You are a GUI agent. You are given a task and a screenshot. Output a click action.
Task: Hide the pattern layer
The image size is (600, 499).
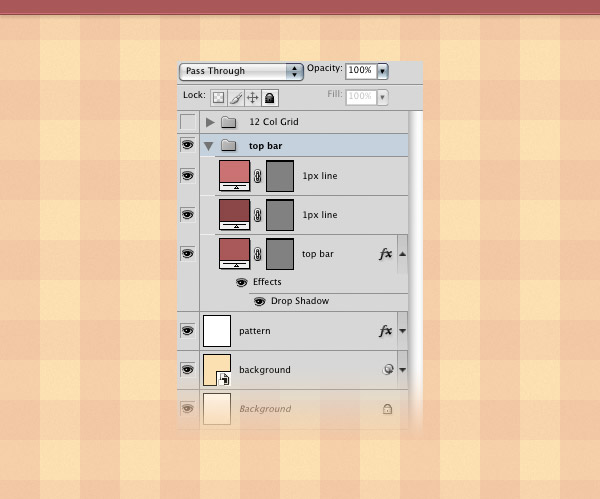[188, 331]
